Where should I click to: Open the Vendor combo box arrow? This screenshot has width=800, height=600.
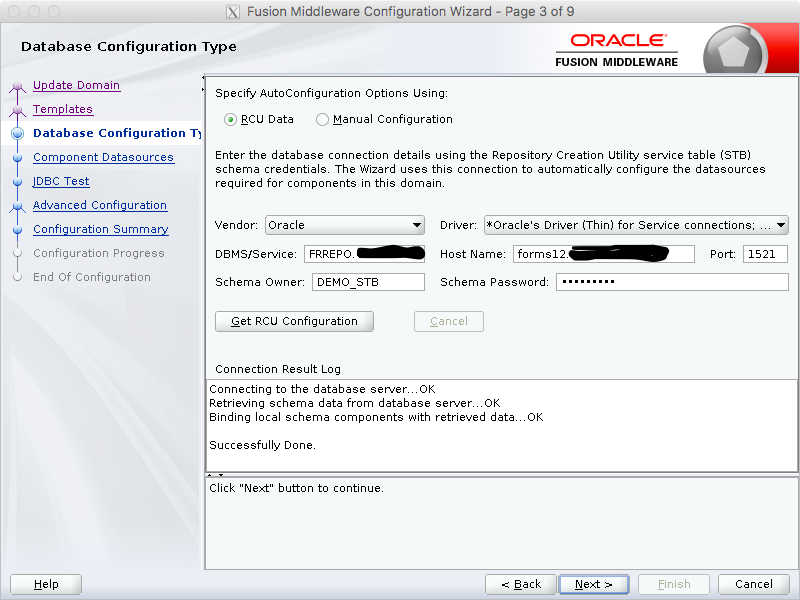click(418, 225)
